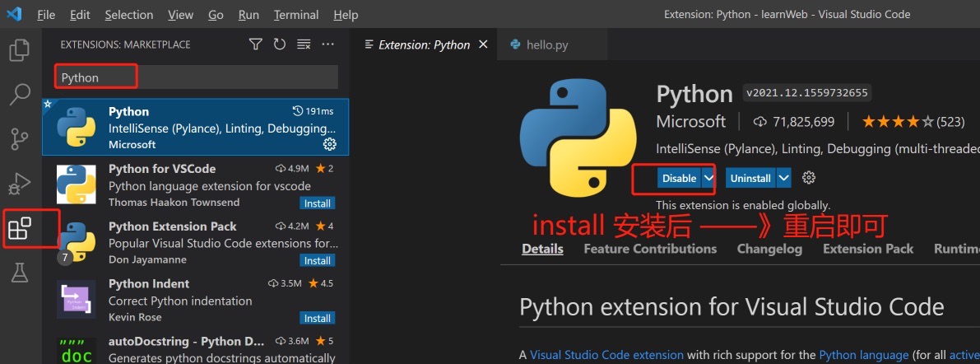Open the Explorer view in activity bar
Screen dimensions: 980x364
tap(20, 50)
